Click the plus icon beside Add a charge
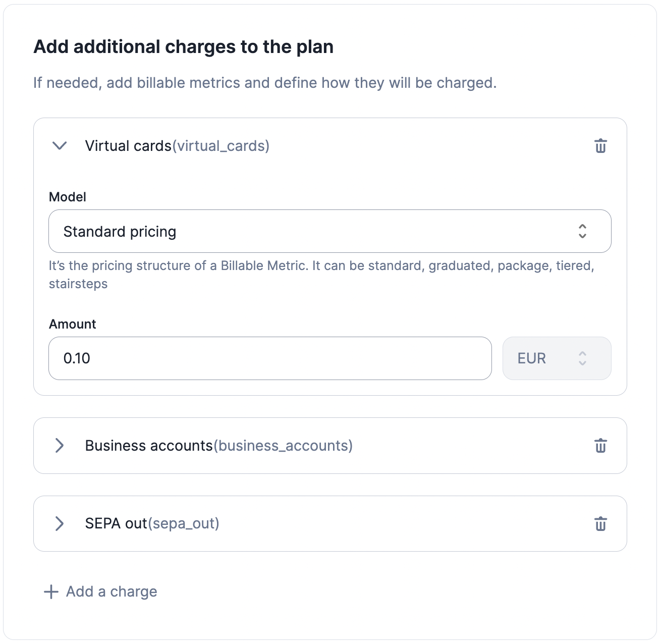 (51, 592)
